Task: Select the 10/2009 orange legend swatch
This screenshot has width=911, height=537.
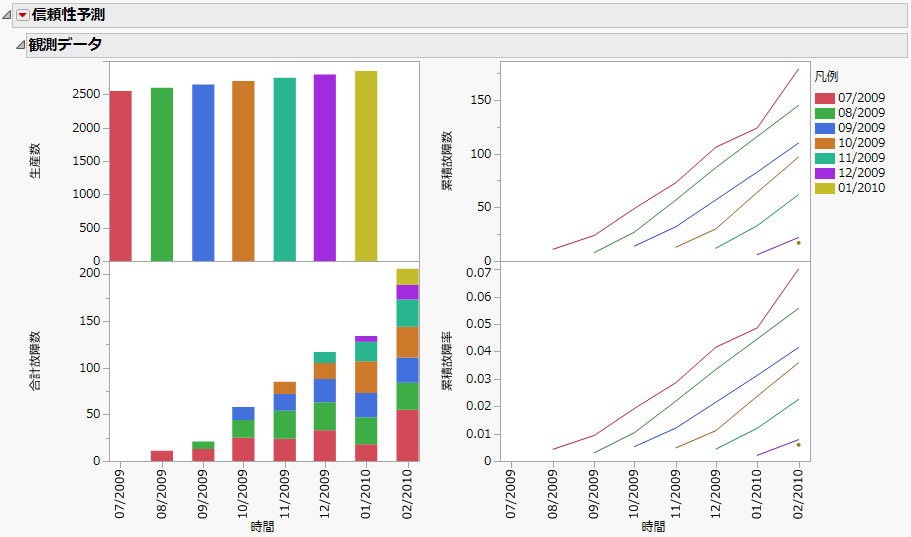Action: click(x=825, y=142)
